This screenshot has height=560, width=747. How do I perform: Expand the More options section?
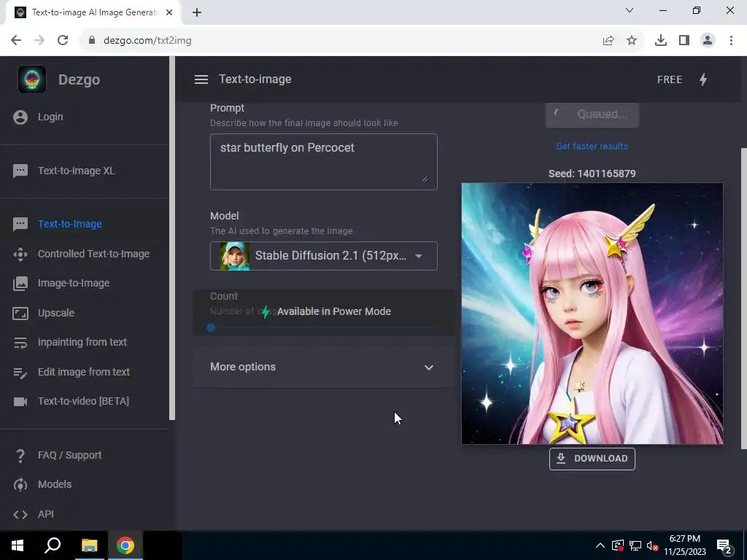tap(323, 367)
